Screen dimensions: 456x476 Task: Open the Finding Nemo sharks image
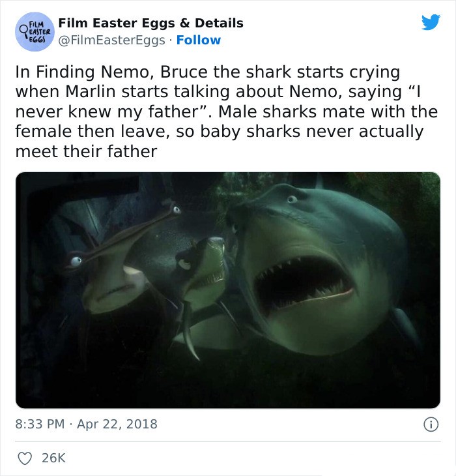click(x=228, y=290)
